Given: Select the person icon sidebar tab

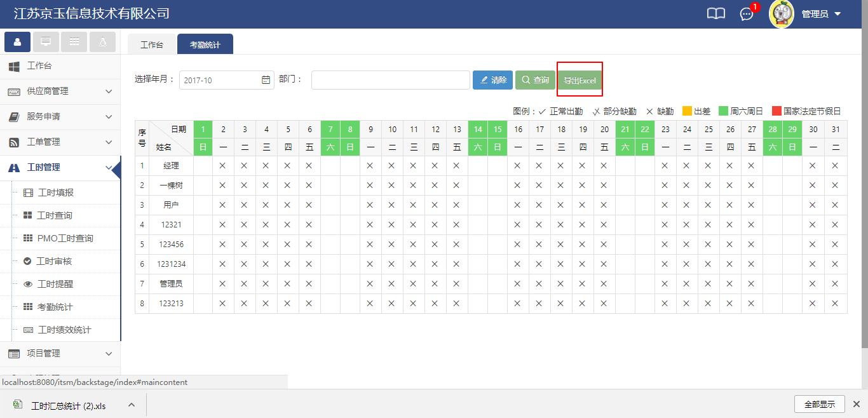Looking at the screenshot, I should pos(17,42).
